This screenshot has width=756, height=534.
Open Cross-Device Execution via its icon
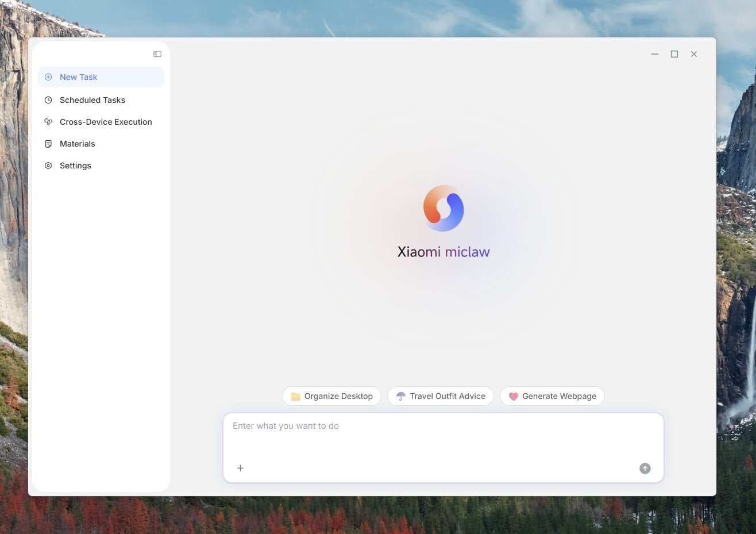[48, 121]
